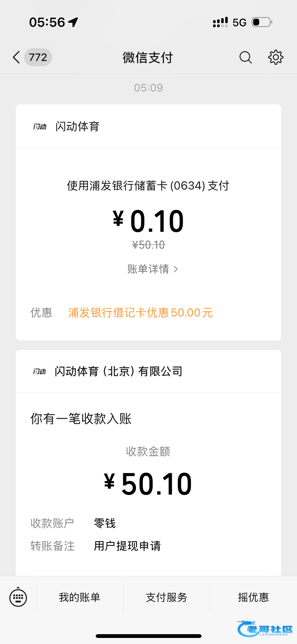Tap the 闪动体育 merchant logo in first card
Screen dimensions: 297x644
click(40, 126)
